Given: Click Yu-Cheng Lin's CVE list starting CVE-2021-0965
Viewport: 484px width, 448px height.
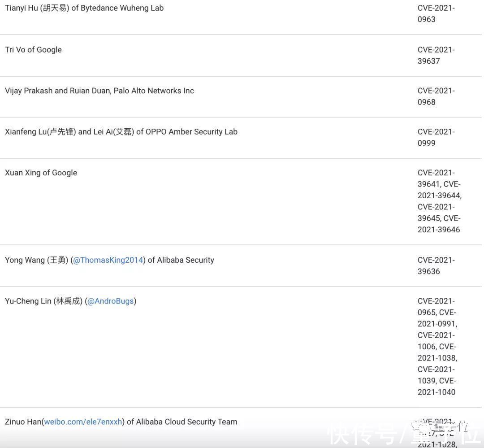Looking at the screenshot, I should tap(437, 347).
